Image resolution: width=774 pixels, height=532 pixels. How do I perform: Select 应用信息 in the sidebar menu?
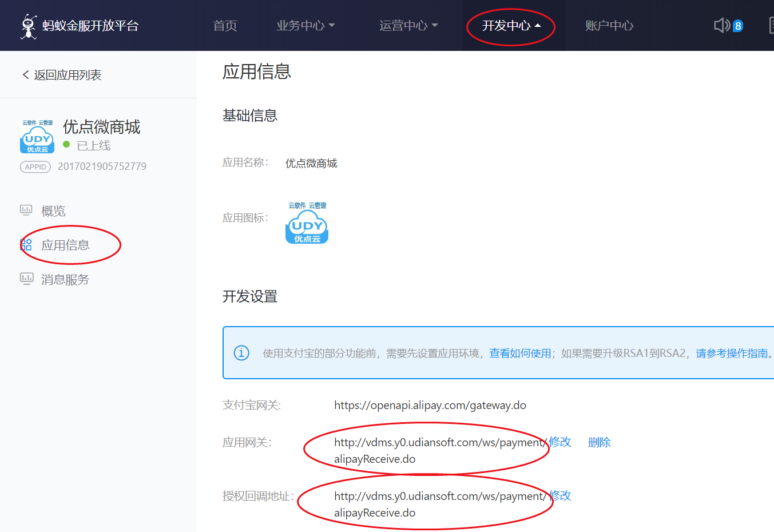click(65, 245)
